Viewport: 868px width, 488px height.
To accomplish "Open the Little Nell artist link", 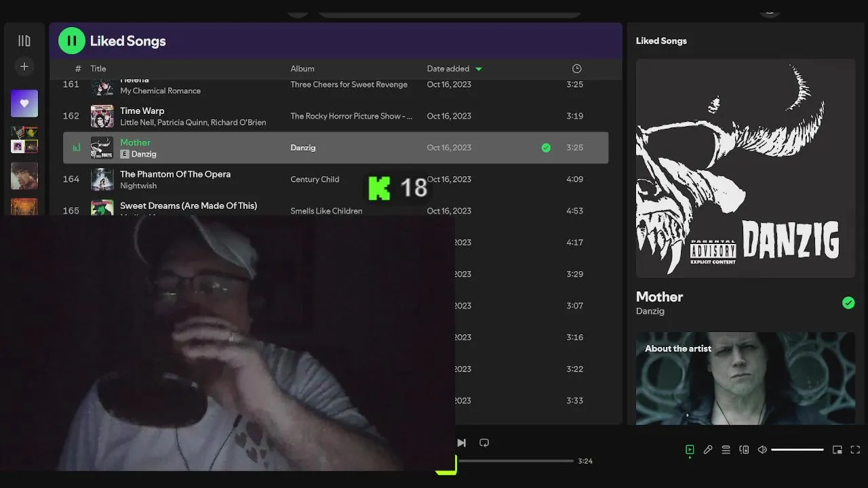I will point(137,123).
